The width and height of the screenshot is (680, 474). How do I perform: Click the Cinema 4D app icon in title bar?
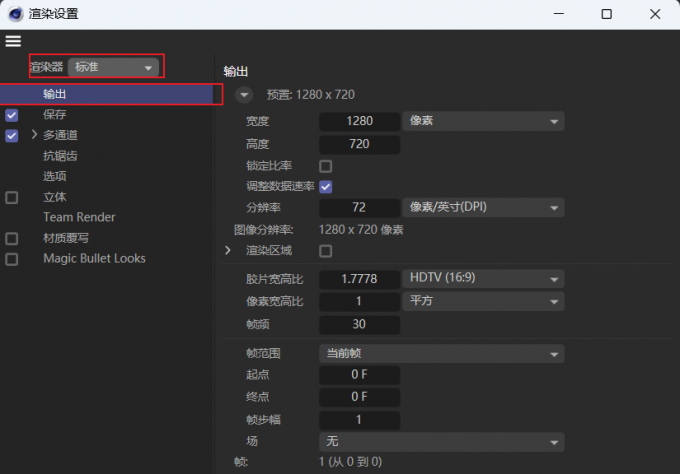pos(16,14)
